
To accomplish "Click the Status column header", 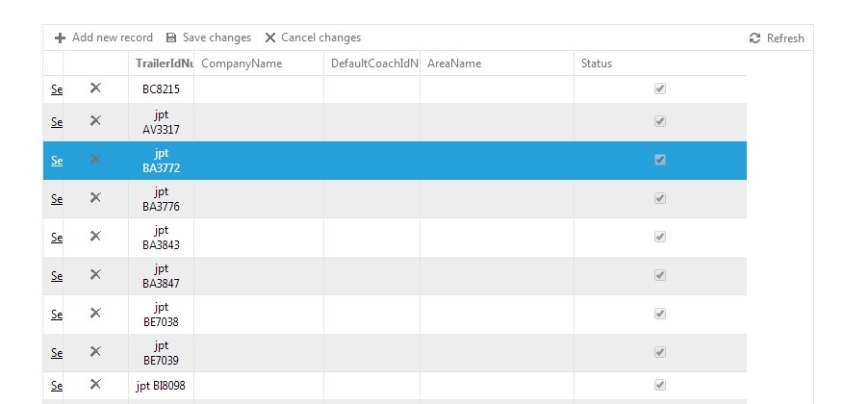I will (x=597, y=63).
